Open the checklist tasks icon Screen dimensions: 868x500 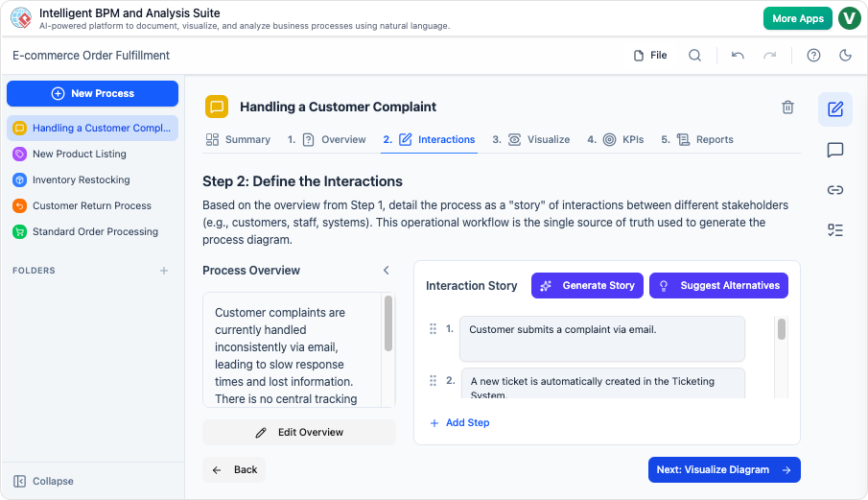tap(835, 230)
